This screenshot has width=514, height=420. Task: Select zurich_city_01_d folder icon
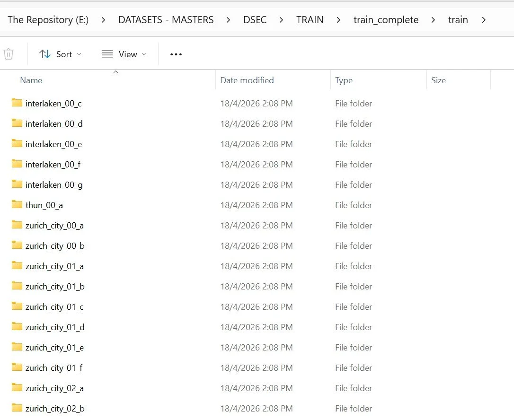[17, 326]
